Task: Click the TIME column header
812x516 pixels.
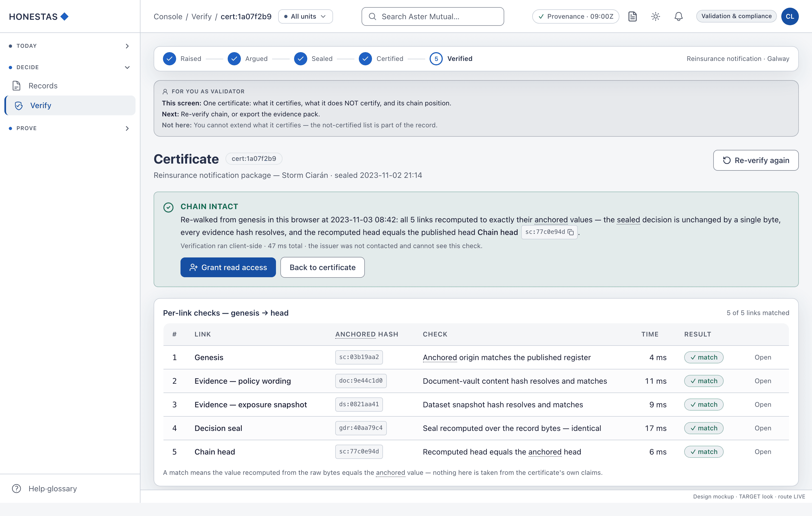Action: coord(650,334)
